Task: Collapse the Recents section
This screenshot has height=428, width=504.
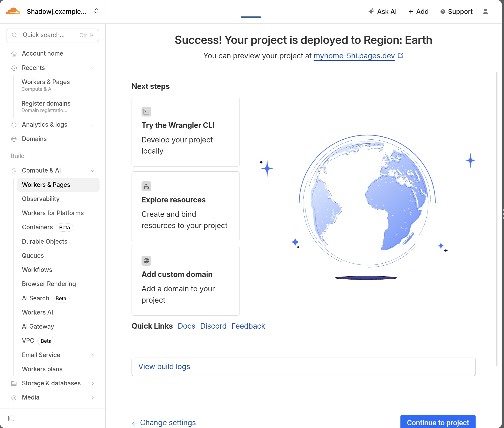Action: coord(92,68)
